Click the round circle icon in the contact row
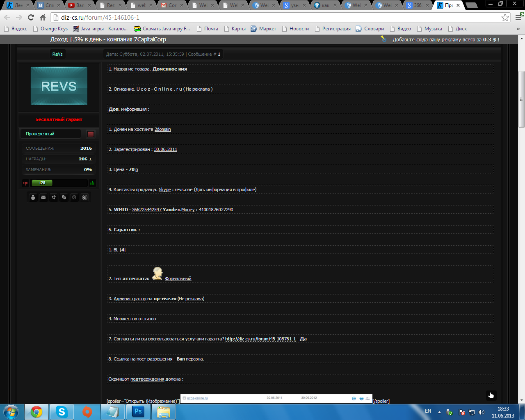The height and width of the screenshot is (420, 525). point(85,197)
